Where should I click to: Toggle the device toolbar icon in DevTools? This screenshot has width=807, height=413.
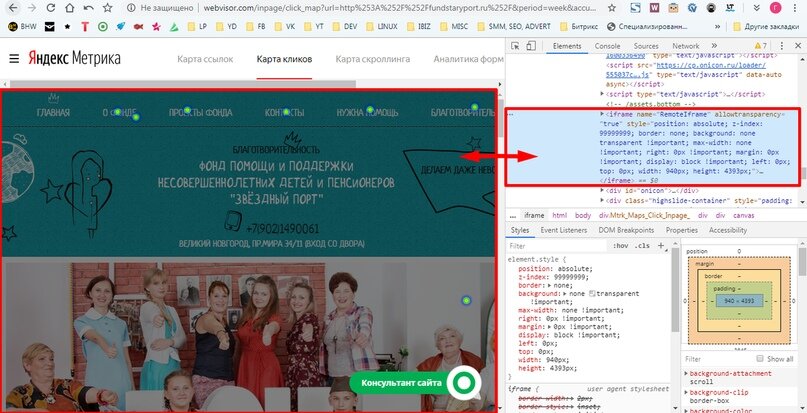531,46
